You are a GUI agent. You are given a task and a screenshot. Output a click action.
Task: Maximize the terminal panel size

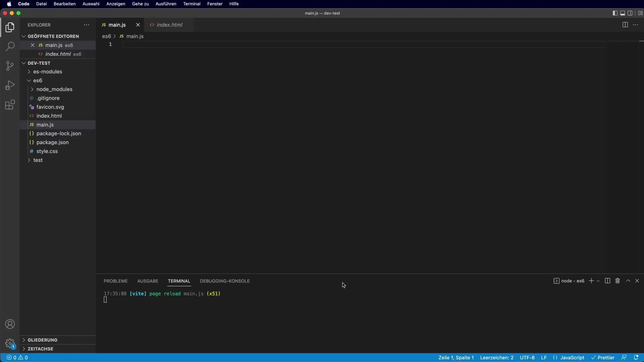pyautogui.click(x=628, y=281)
